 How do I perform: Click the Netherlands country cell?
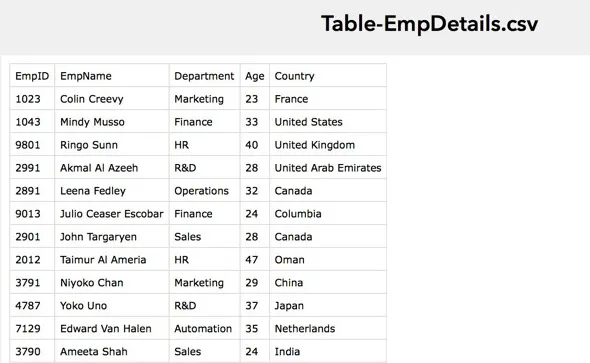pos(328,328)
